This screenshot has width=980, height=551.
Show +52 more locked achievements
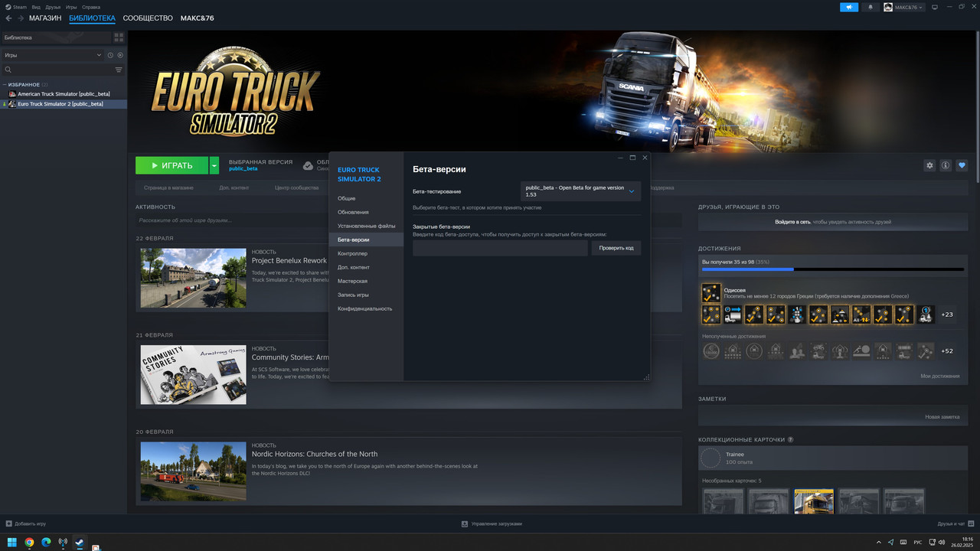click(947, 351)
